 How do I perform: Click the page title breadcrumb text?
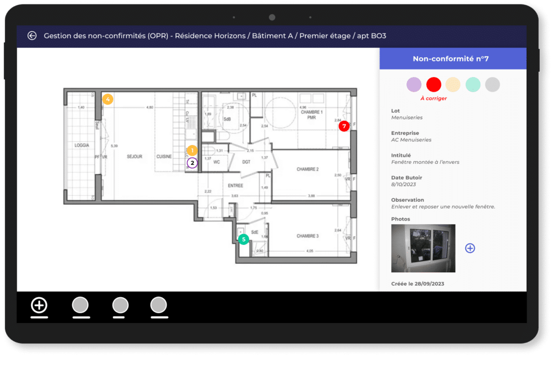[x=215, y=36]
